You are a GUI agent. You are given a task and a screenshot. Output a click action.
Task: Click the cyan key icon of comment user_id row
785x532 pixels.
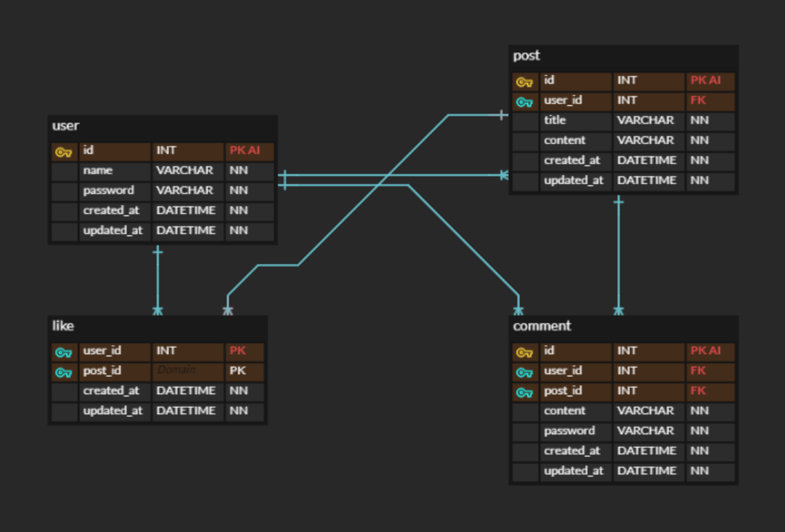click(x=524, y=372)
